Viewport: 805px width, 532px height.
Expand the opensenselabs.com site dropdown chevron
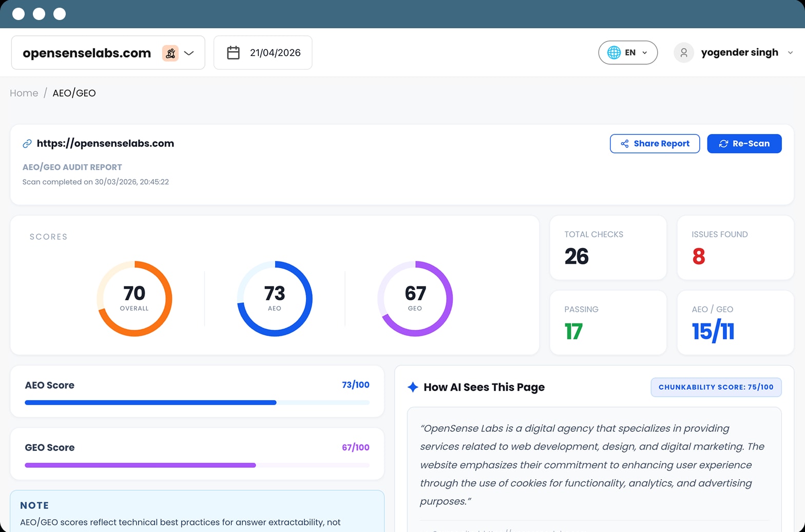pos(189,53)
